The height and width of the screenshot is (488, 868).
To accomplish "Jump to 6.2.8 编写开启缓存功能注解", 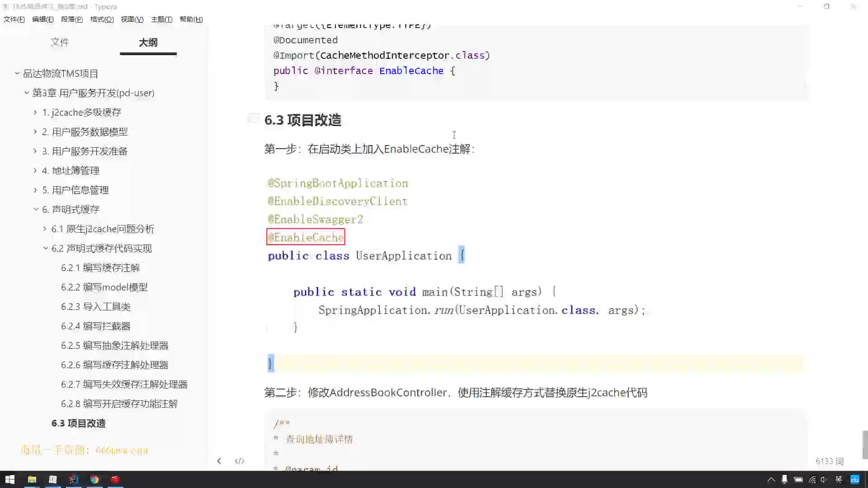I will 119,404.
